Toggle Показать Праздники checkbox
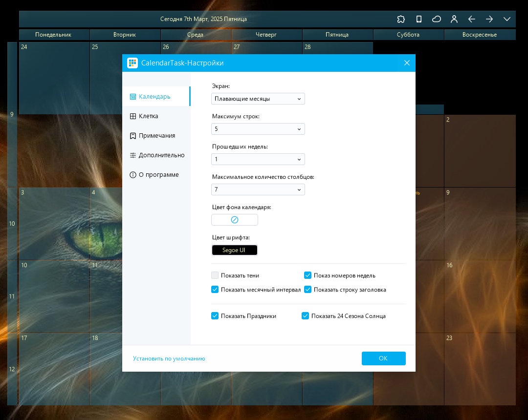Viewport: 528px width, 420px height. 215,316
